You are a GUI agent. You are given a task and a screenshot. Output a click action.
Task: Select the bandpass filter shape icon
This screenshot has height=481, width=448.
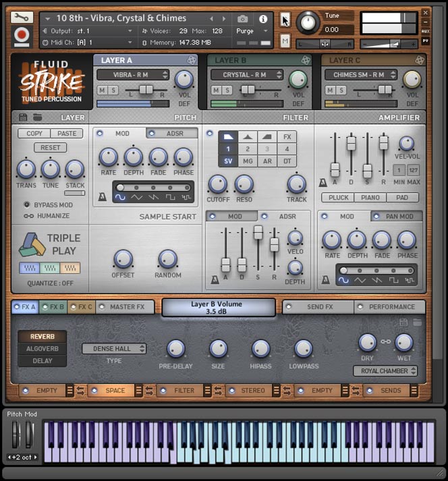tap(248, 137)
